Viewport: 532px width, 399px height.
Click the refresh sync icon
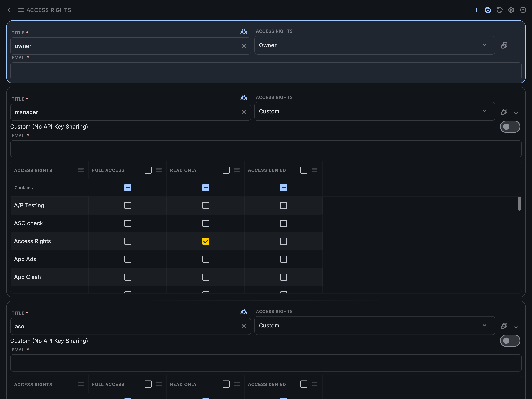coord(499,10)
